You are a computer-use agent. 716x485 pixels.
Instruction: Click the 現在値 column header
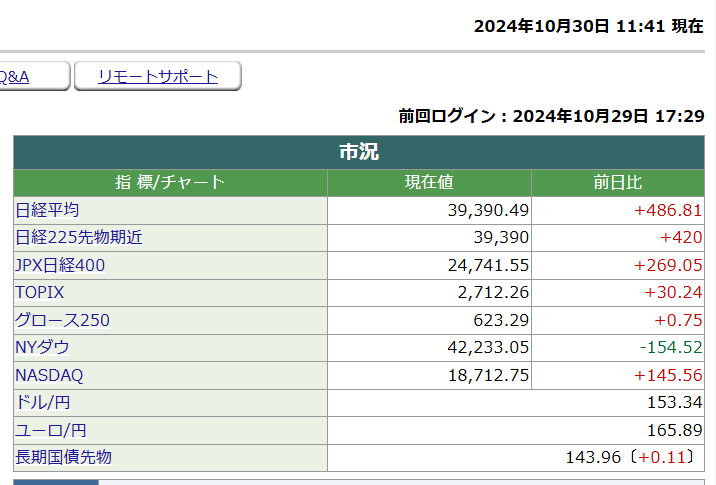tap(429, 182)
